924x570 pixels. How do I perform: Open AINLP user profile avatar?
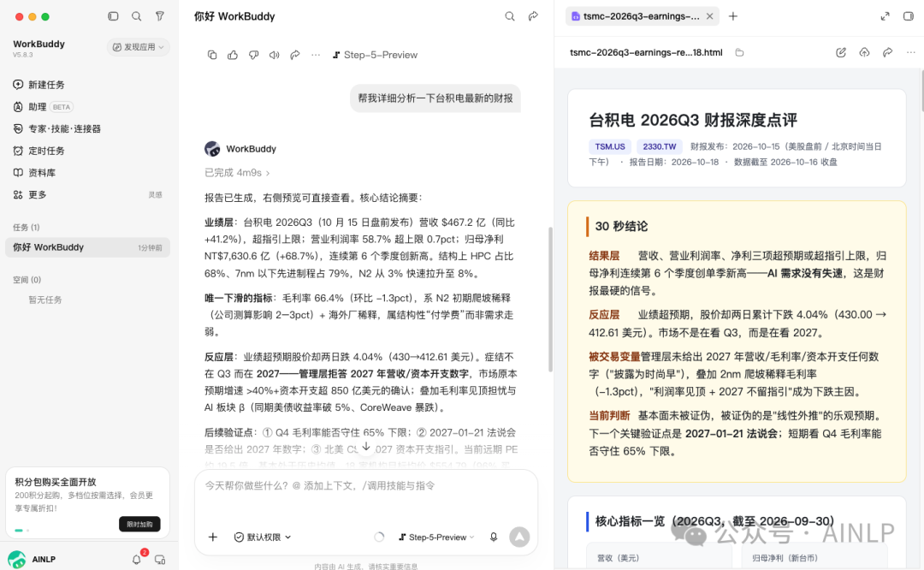(x=16, y=559)
